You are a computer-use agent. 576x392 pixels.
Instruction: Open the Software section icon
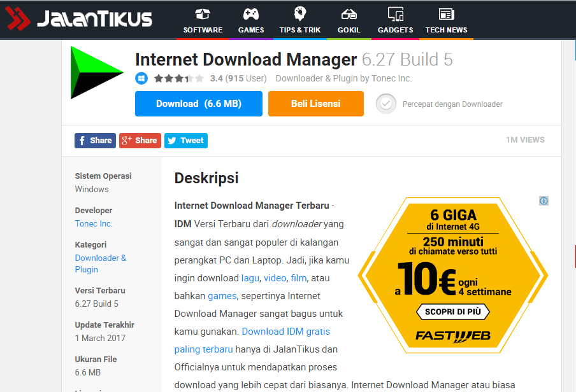click(203, 15)
